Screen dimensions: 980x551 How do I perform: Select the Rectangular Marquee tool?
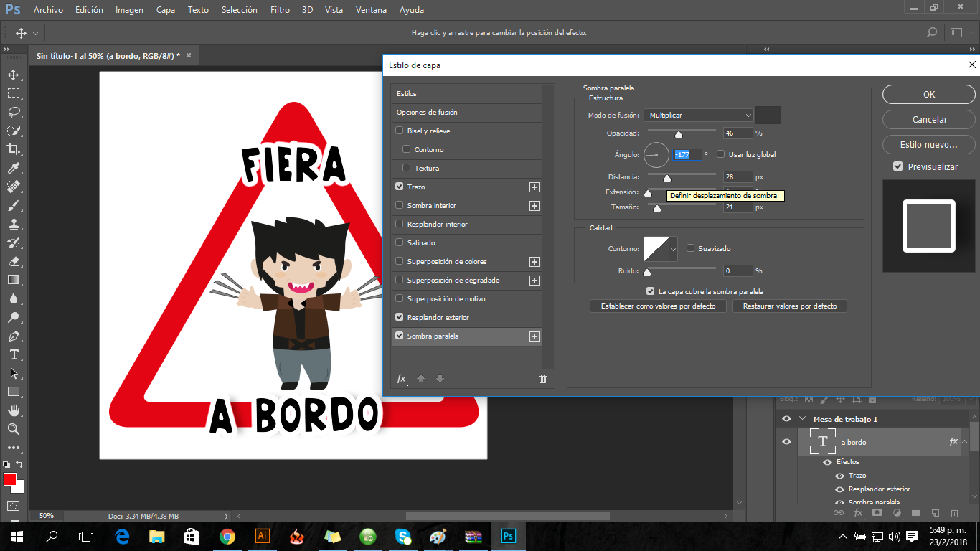coord(13,93)
